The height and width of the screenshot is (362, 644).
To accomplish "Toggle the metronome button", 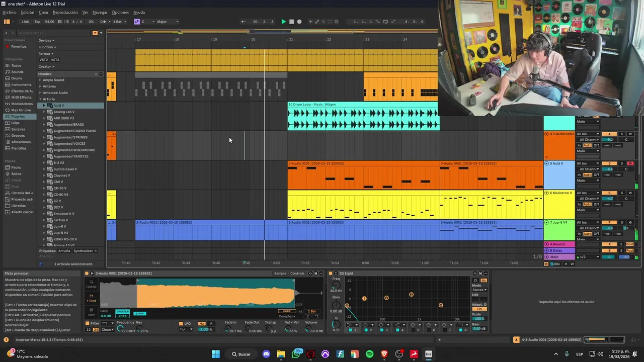I will point(104,22).
